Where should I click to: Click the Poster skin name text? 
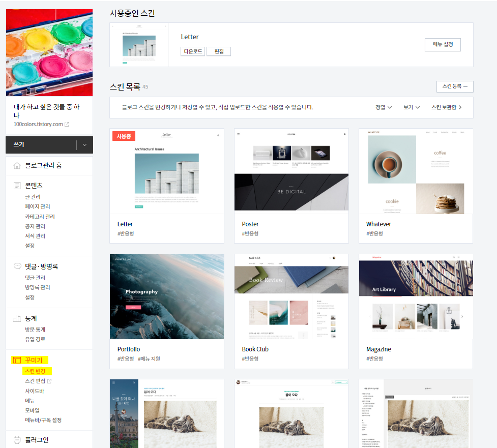tap(250, 224)
